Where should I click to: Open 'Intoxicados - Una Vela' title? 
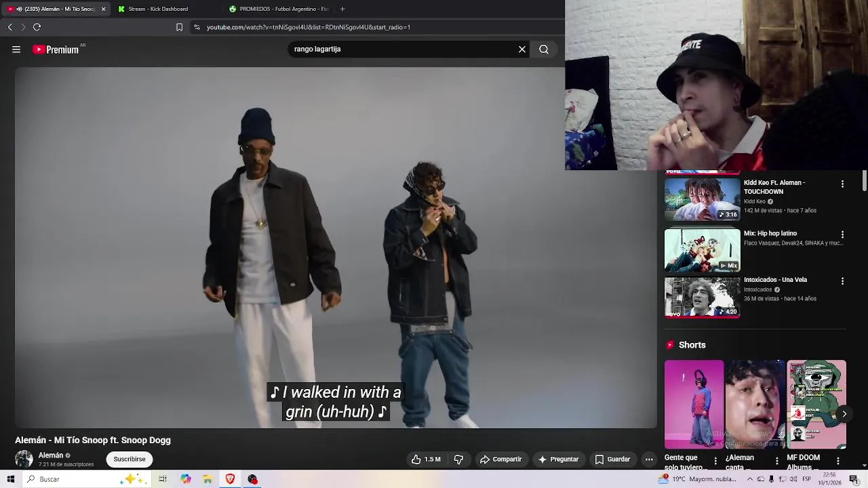pos(775,280)
